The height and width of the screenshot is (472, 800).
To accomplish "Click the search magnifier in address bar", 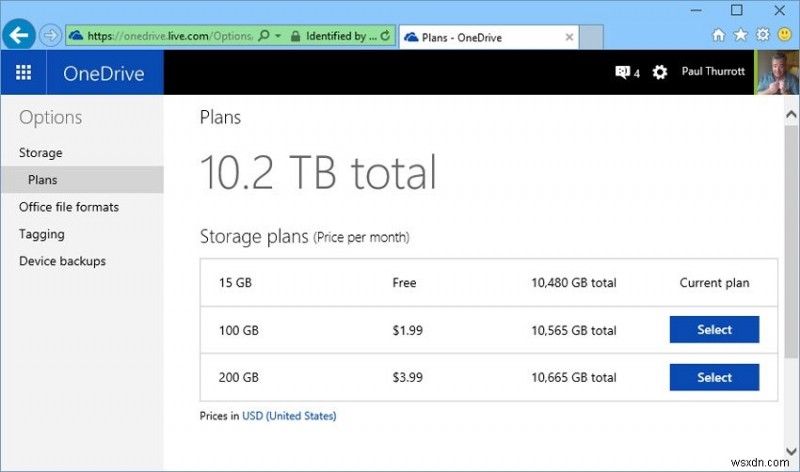I will point(263,36).
